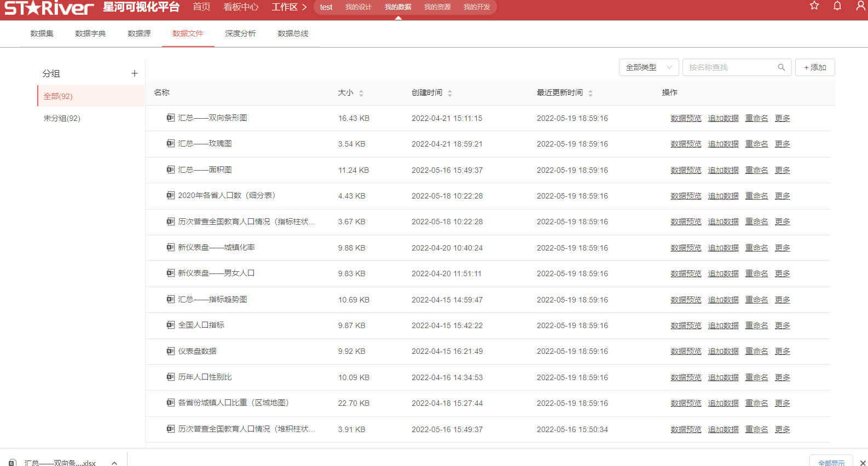Viewport: 868px width, 466px height.
Task: Focus the 按名称查找 search field
Action: click(x=730, y=67)
